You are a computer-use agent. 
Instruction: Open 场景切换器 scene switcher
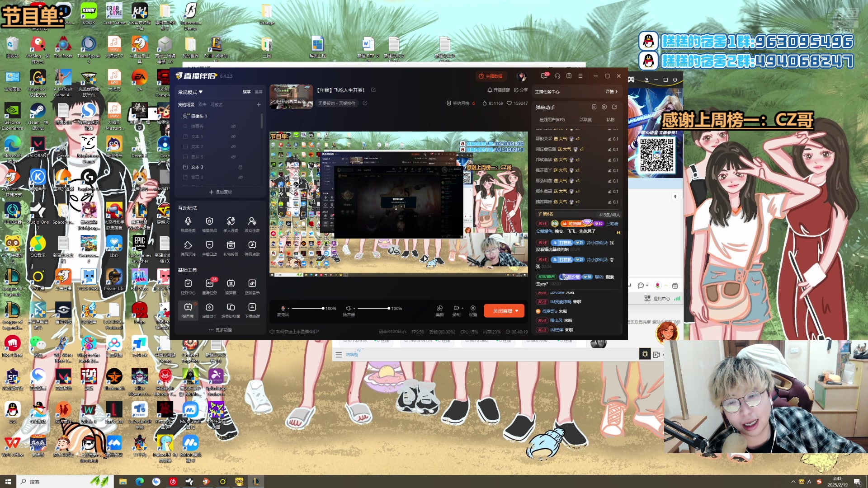[x=231, y=310]
